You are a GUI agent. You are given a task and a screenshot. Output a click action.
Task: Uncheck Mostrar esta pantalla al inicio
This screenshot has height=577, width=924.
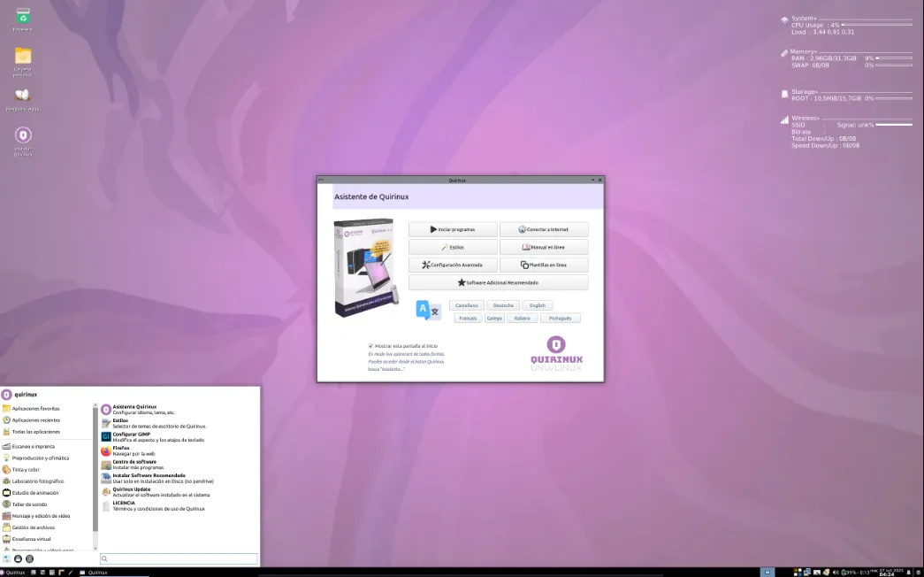coord(370,346)
